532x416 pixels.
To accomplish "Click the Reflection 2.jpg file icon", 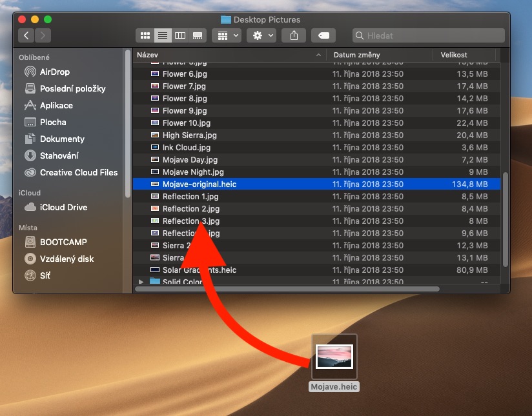I will pyautogui.click(x=155, y=208).
